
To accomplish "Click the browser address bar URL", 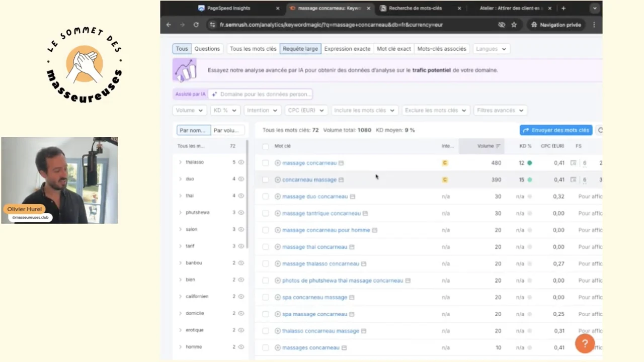I will (332, 25).
